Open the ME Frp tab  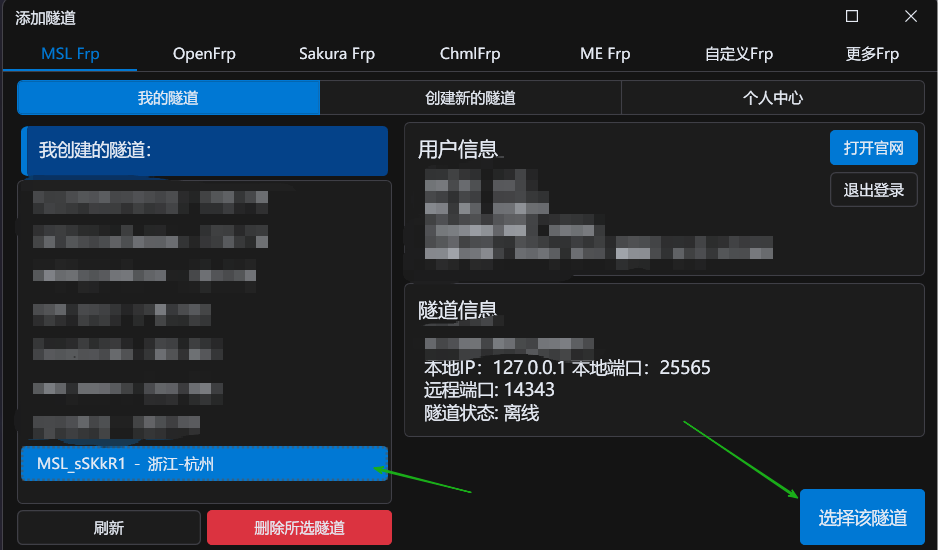(x=605, y=54)
